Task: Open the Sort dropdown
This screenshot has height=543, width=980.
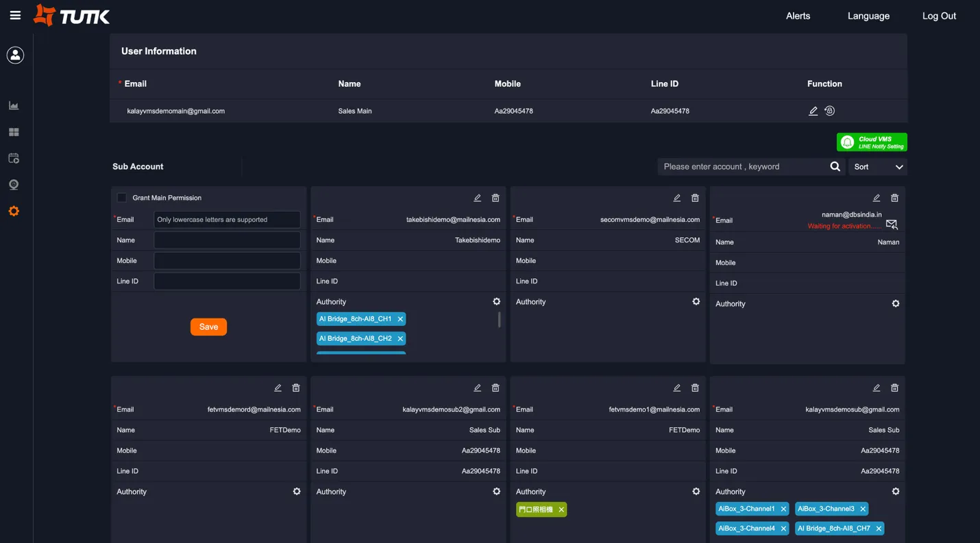Action: coord(878,166)
